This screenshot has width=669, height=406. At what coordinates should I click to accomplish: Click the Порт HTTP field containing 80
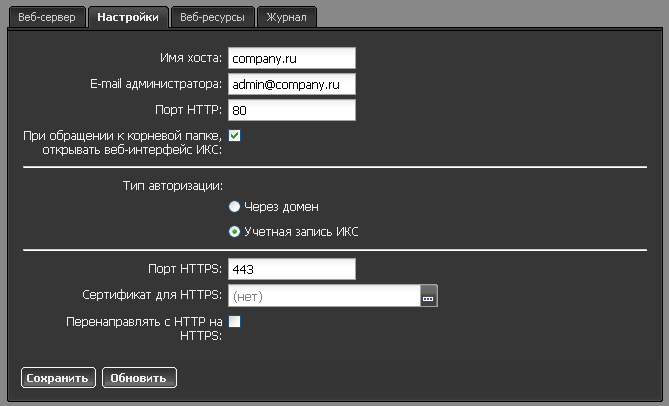tap(291, 110)
